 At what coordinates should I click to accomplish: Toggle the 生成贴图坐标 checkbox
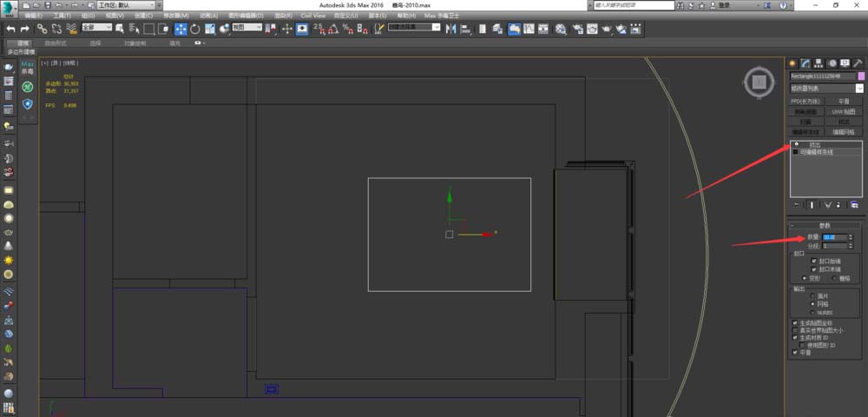pyautogui.click(x=795, y=323)
